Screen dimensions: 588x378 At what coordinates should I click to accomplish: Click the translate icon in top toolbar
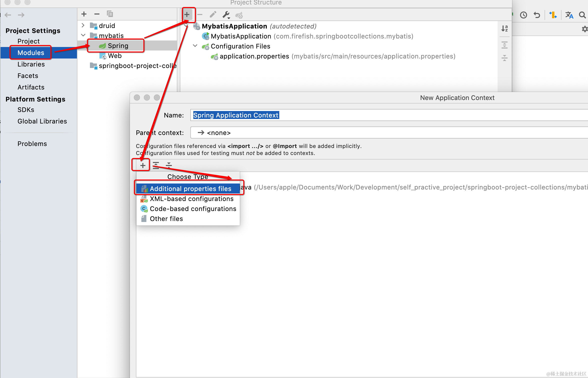pyautogui.click(x=569, y=15)
